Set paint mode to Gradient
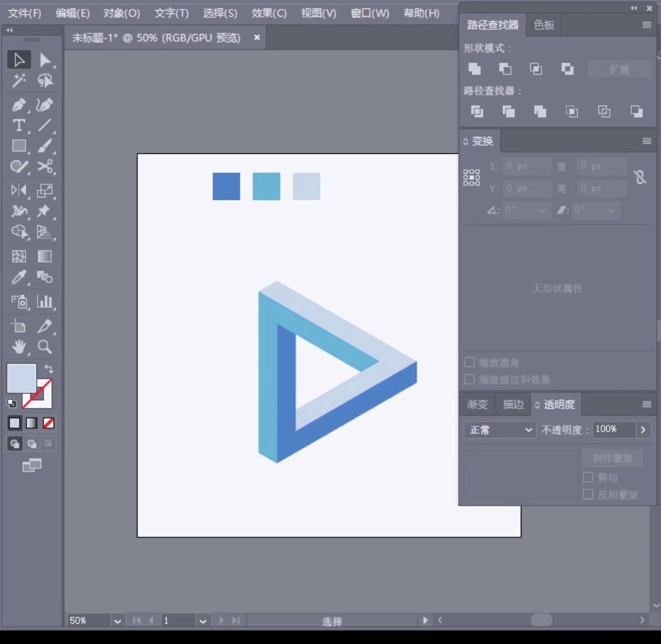Viewport: 661px width, 644px height. pos(32,423)
